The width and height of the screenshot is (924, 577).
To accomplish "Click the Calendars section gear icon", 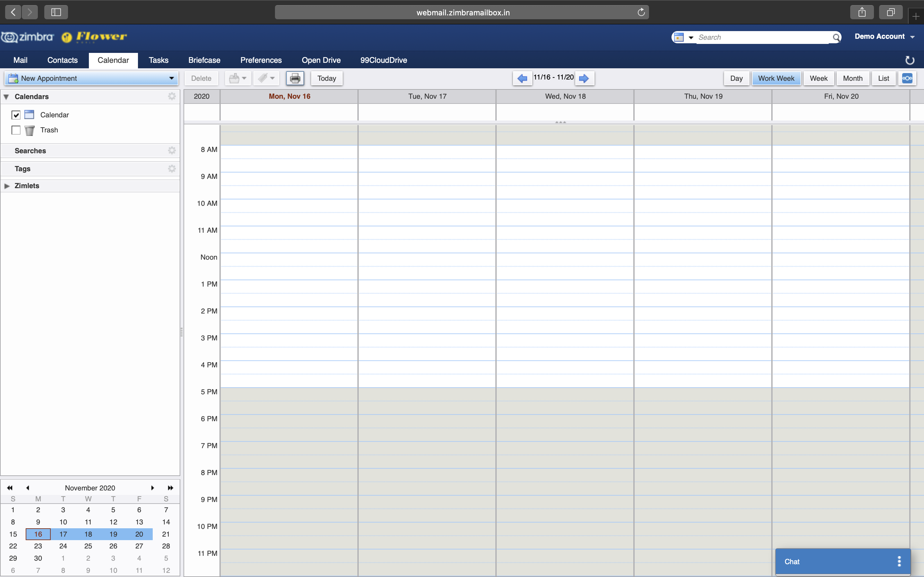I will (x=172, y=96).
